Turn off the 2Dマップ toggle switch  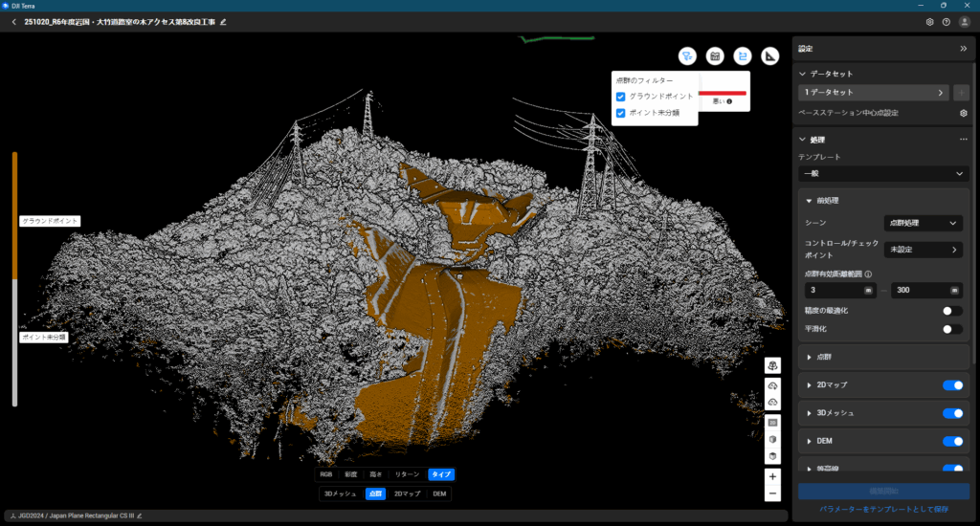pos(951,384)
